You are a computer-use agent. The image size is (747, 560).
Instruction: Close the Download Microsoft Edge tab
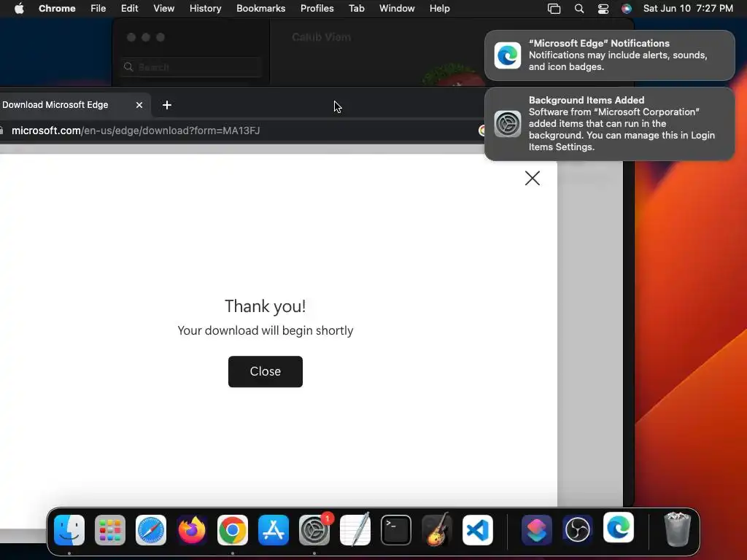(x=139, y=105)
